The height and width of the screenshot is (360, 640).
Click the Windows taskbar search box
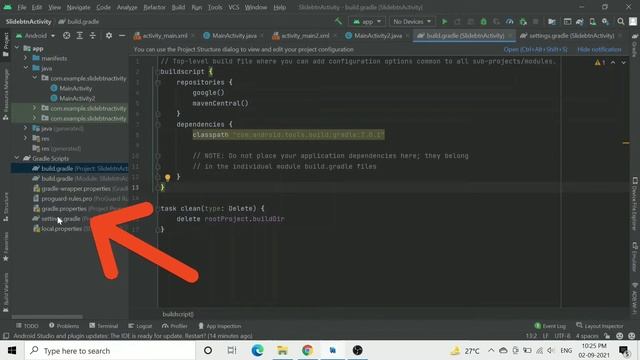[110, 350]
